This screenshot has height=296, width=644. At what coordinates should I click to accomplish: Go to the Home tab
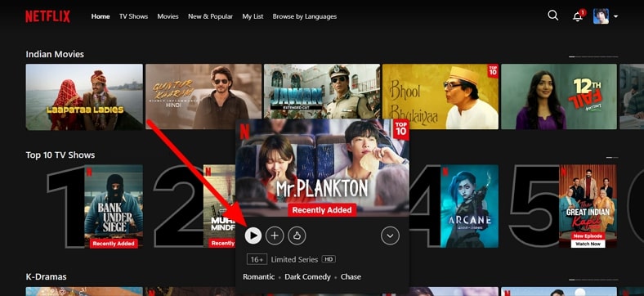tap(101, 16)
